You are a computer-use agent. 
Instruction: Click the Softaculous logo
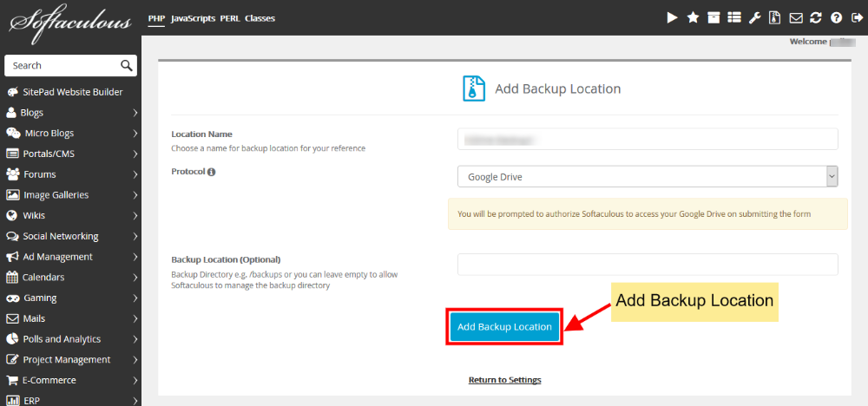(x=71, y=23)
